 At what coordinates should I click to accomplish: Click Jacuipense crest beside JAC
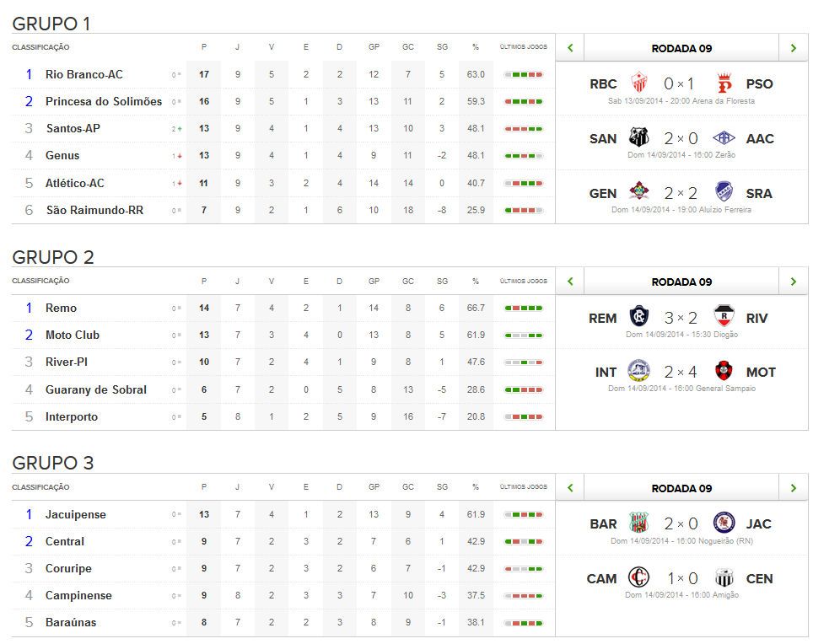click(x=724, y=523)
